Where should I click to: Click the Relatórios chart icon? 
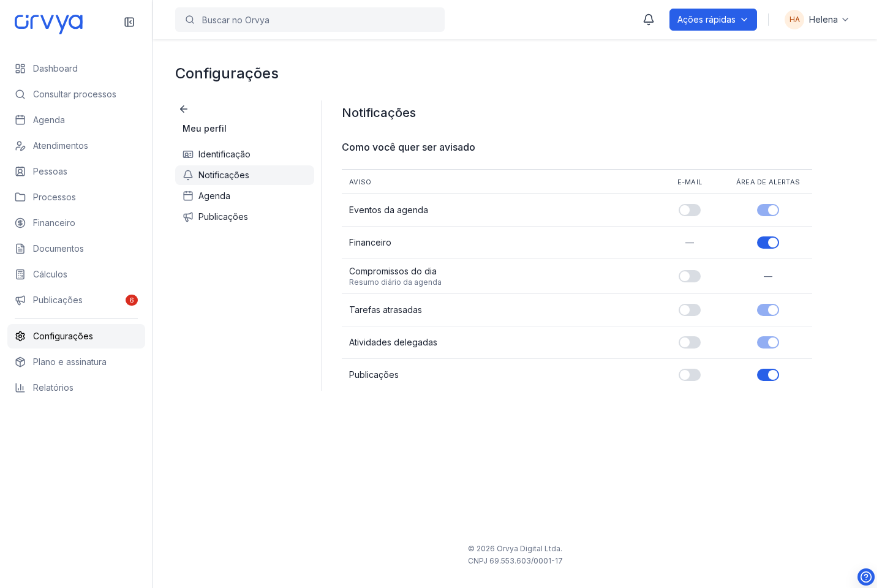pos(20,388)
